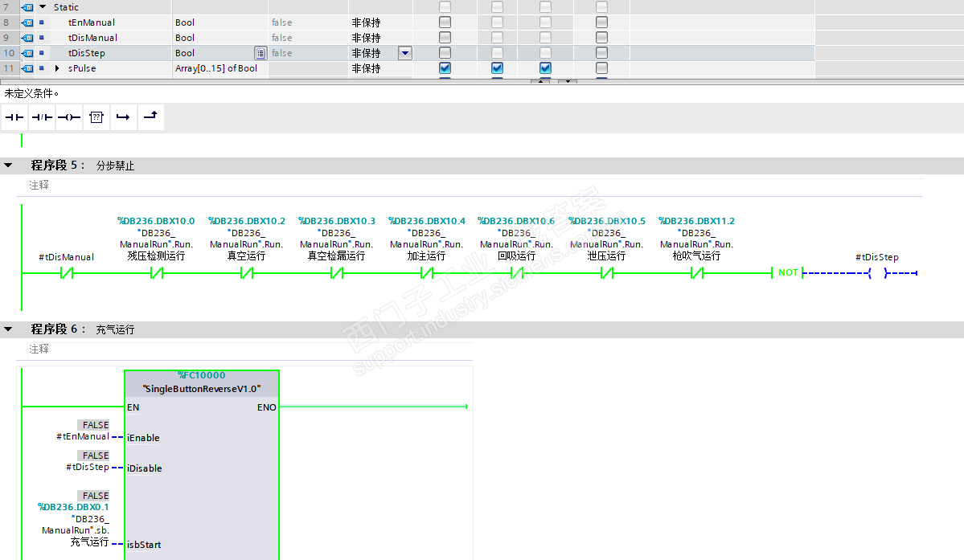
Task: Collapse 程序段 6 充气运行
Action: (x=8, y=329)
